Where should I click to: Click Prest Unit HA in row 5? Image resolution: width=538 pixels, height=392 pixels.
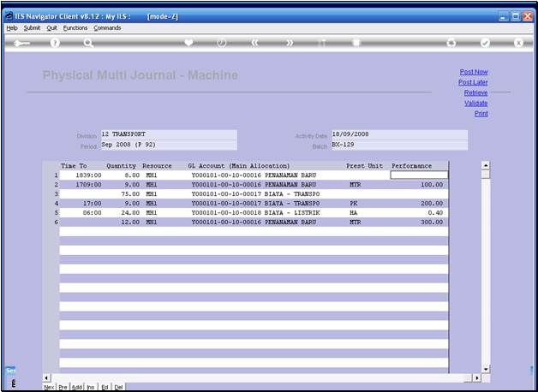pyautogui.click(x=354, y=213)
